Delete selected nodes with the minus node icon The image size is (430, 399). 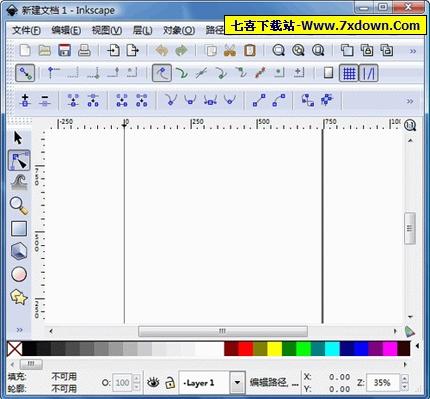(x=45, y=100)
